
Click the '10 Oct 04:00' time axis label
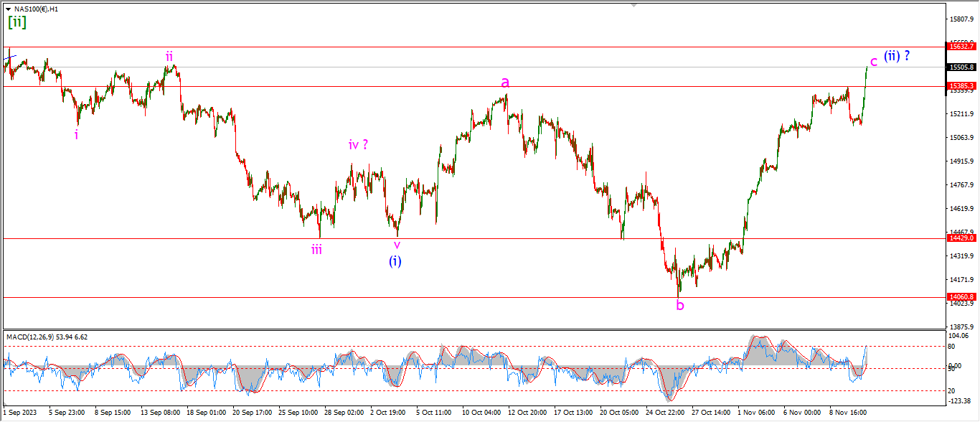[482, 413]
